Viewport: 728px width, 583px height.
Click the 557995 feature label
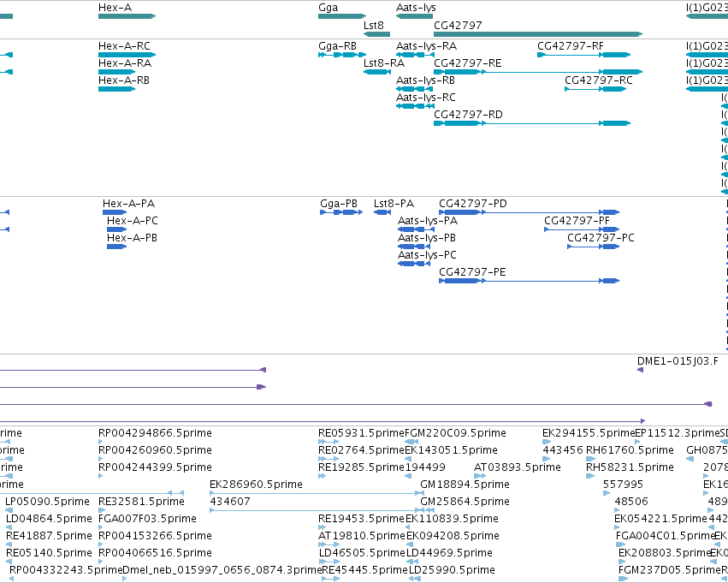pyautogui.click(x=623, y=485)
